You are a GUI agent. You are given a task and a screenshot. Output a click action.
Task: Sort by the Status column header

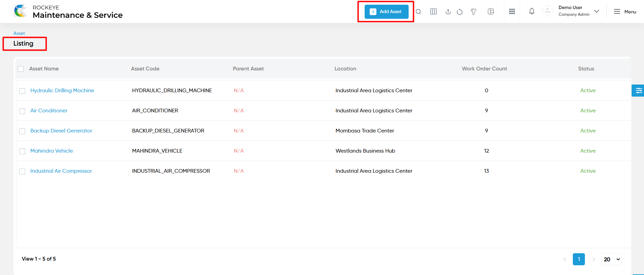(586, 69)
